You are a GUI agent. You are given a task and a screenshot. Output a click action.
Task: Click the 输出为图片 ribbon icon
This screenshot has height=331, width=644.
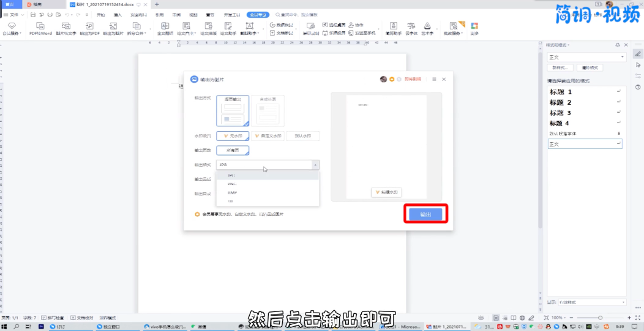113,28
